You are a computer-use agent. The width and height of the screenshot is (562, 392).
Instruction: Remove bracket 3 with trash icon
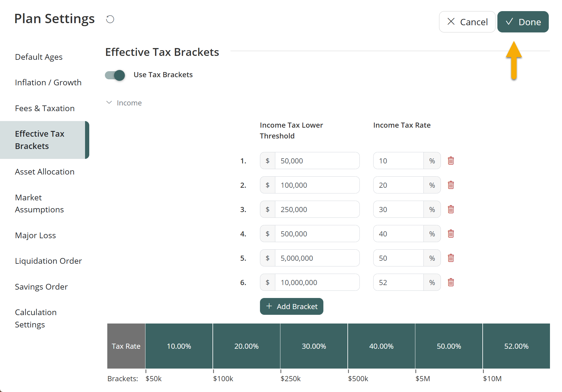pyautogui.click(x=451, y=209)
